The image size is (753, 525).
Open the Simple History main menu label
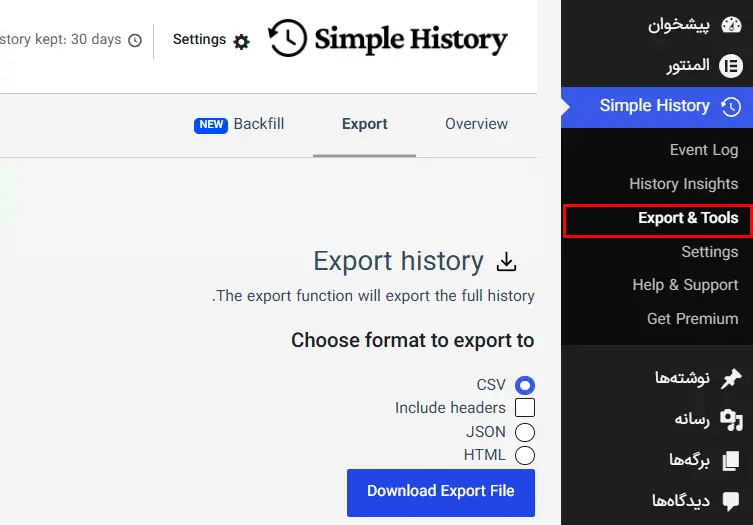click(655, 106)
